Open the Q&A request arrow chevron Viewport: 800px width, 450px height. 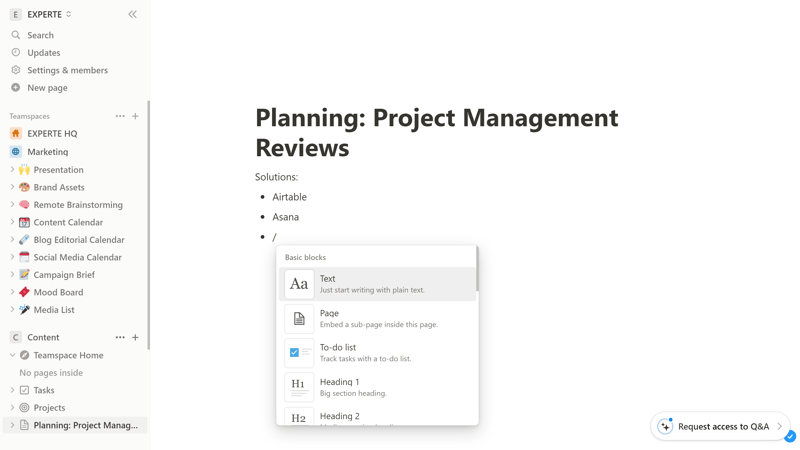tap(779, 426)
